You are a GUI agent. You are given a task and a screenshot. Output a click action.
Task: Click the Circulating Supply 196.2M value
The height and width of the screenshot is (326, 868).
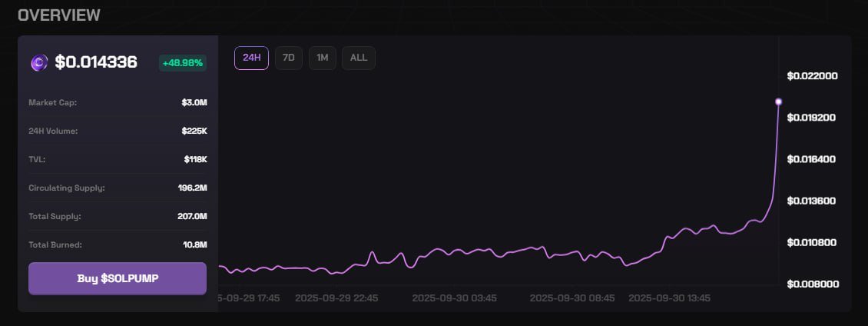192,188
